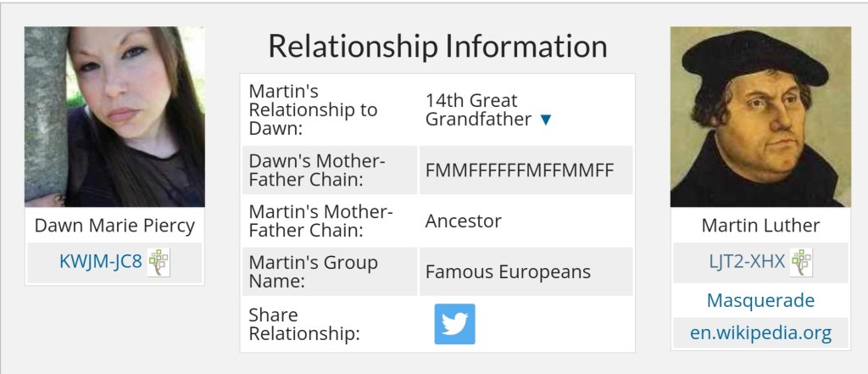Click the Twitter share icon
Image resolution: width=868 pixels, height=374 pixels.
[x=454, y=324]
